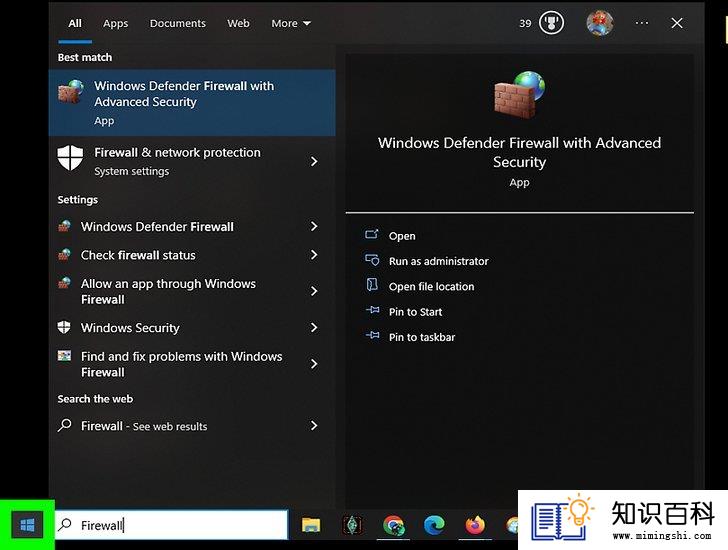The height and width of the screenshot is (550, 728).
Task: Expand arrow for Allow an app through Windows Firewall
Action: [314, 291]
